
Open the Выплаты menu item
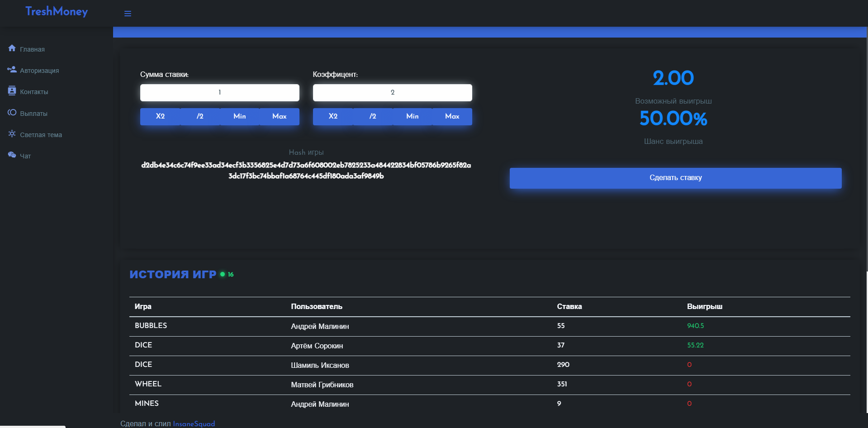click(33, 114)
